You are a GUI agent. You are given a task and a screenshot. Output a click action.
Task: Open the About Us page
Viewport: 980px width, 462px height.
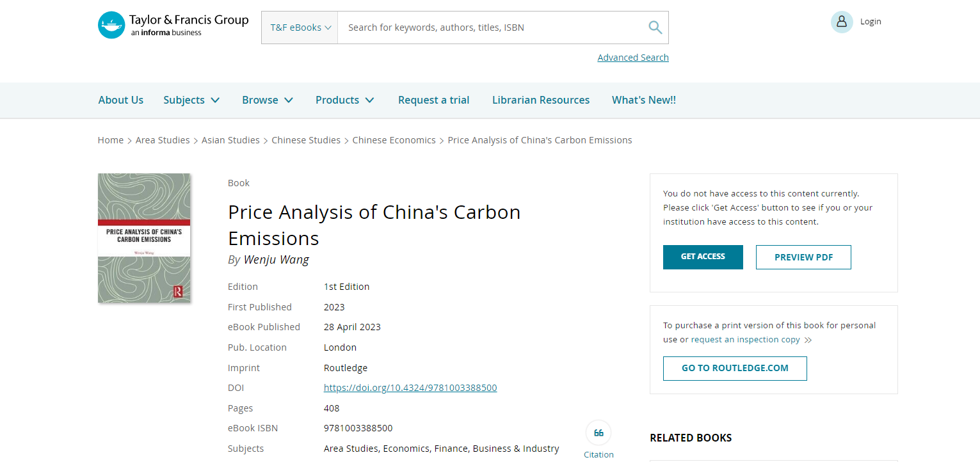(121, 100)
